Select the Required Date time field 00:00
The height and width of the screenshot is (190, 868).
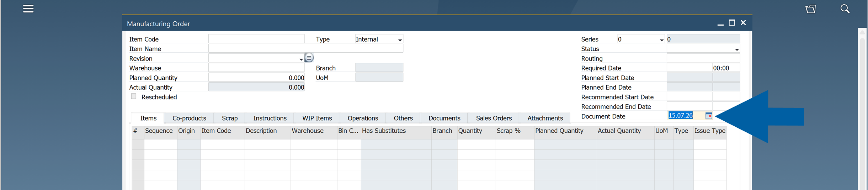[x=726, y=68]
